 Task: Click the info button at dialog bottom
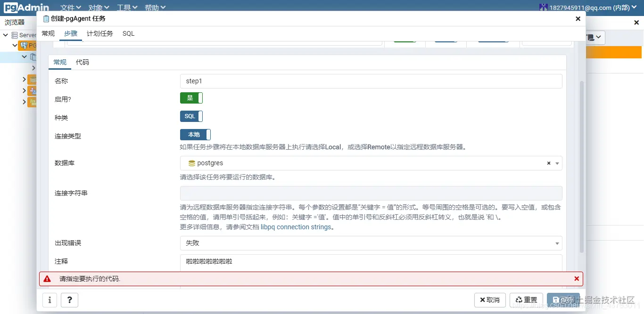(x=50, y=300)
